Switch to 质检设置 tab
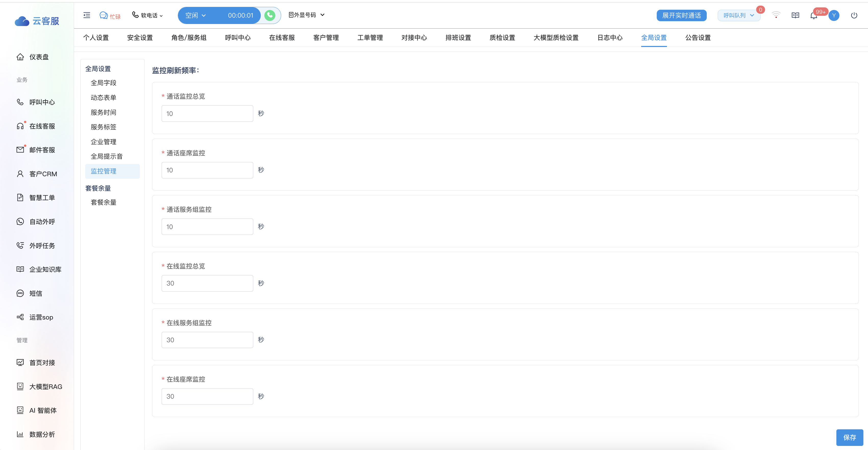The image size is (868, 450). [502, 38]
